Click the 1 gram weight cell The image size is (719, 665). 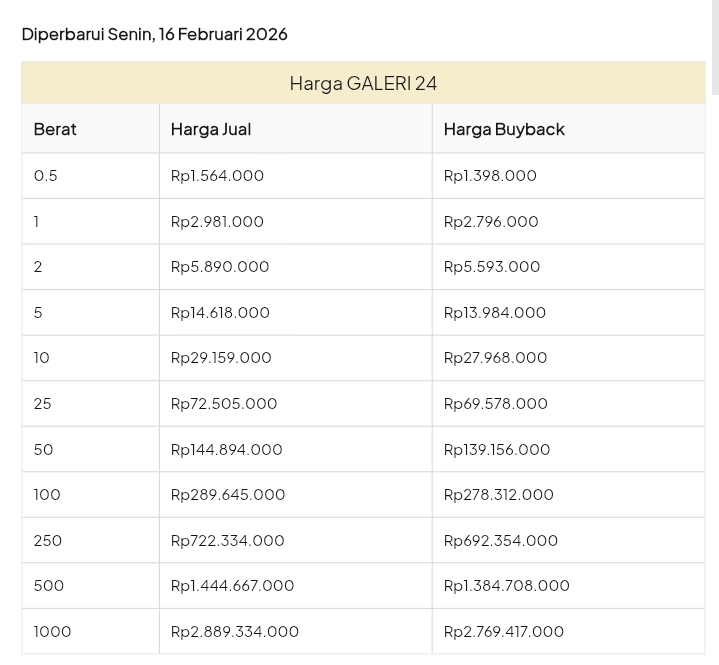pos(37,221)
